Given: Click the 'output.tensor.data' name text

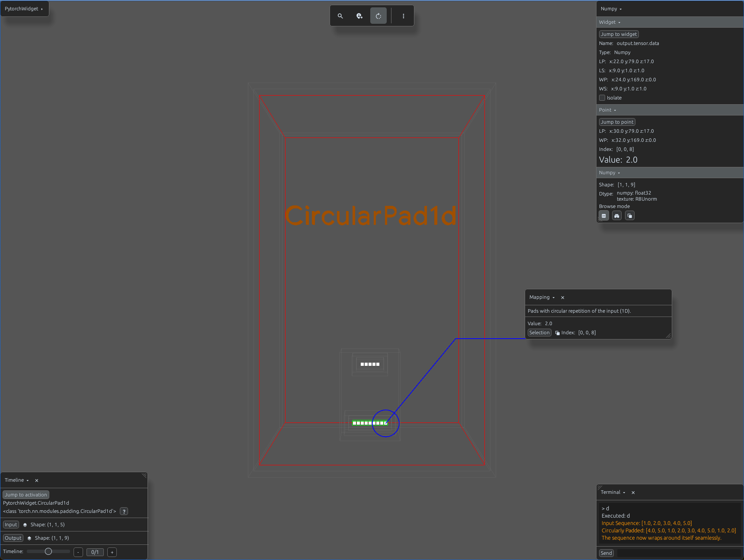Looking at the screenshot, I should 638,43.
